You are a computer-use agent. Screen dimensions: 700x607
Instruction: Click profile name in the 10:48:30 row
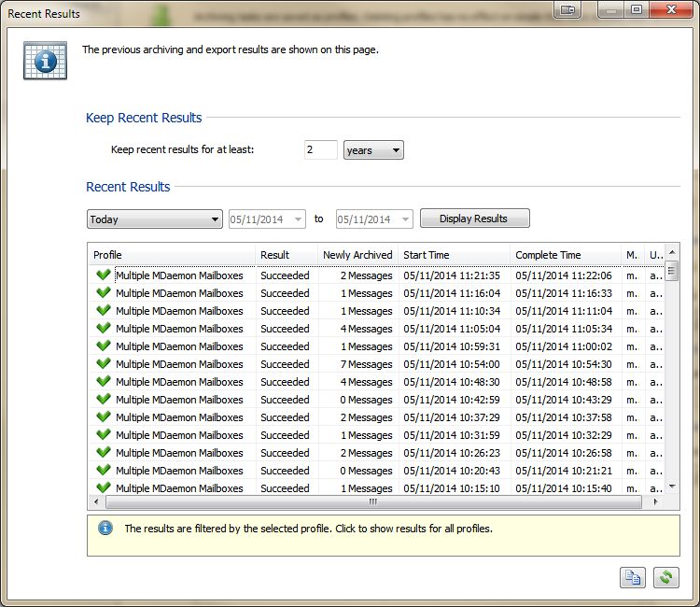(x=179, y=382)
